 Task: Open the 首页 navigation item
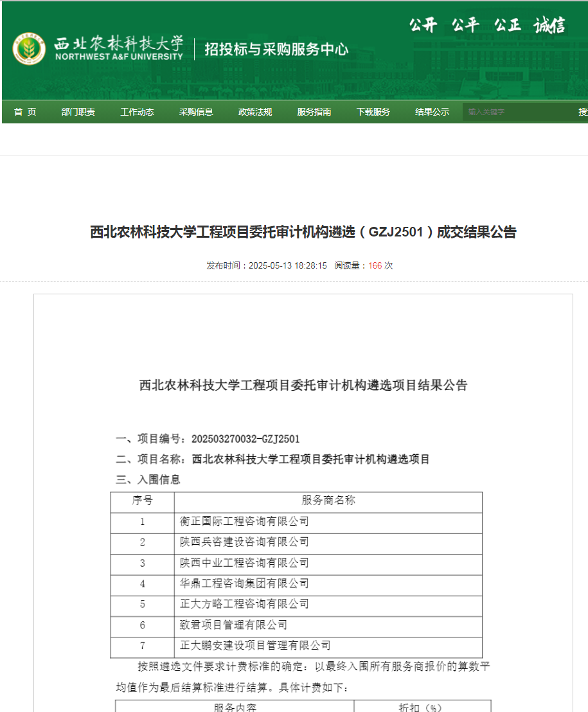point(25,112)
